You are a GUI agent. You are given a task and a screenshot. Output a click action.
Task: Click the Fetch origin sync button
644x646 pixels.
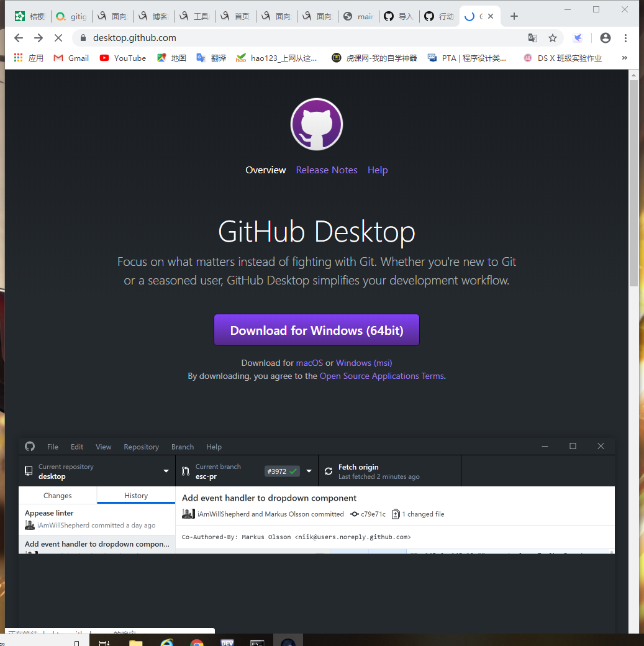[389, 471]
